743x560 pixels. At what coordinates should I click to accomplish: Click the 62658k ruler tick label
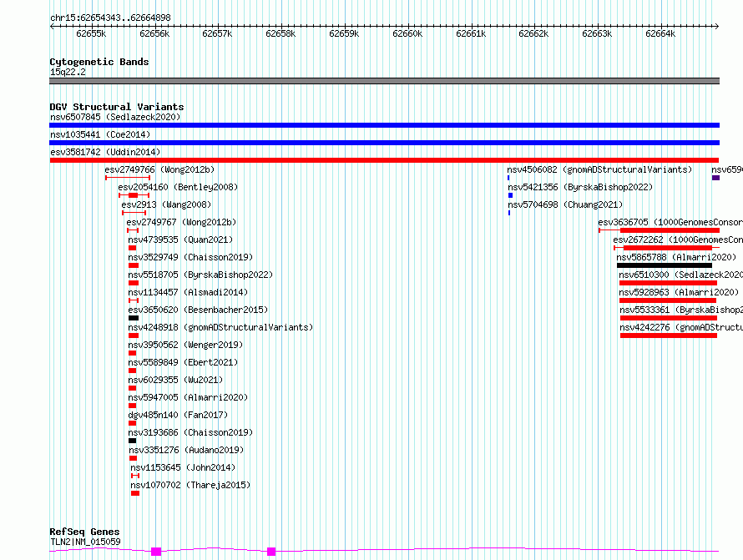(281, 33)
